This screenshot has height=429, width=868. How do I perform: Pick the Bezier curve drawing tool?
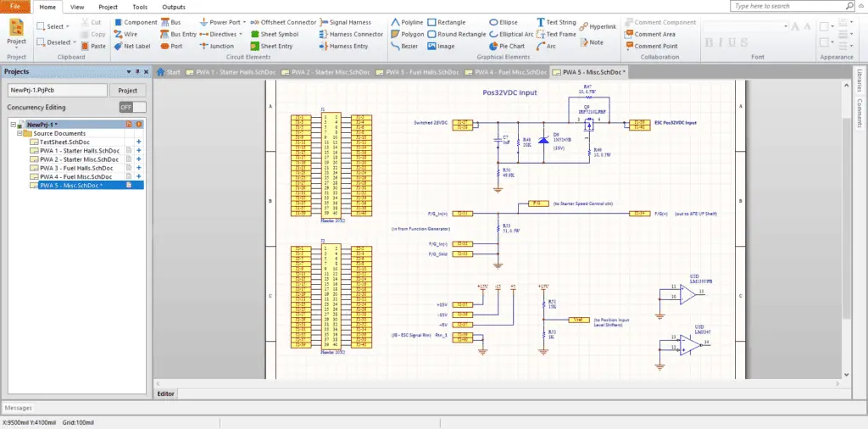406,46
